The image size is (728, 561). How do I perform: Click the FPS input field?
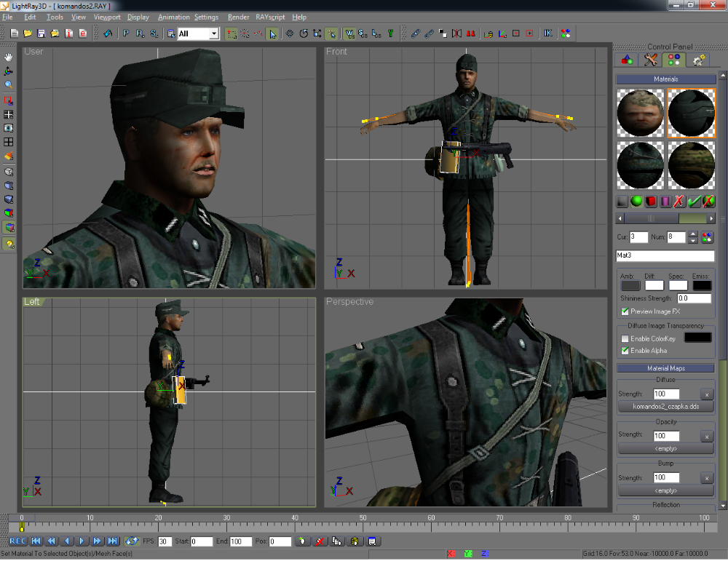(165, 541)
